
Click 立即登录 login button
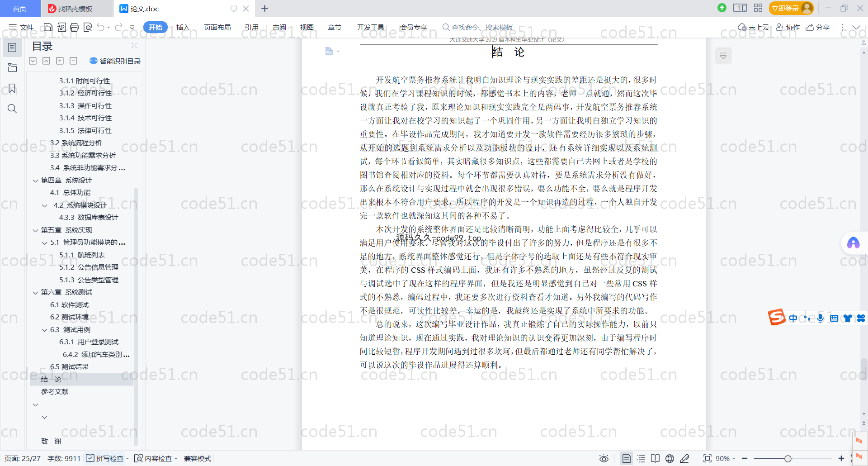[x=791, y=8]
